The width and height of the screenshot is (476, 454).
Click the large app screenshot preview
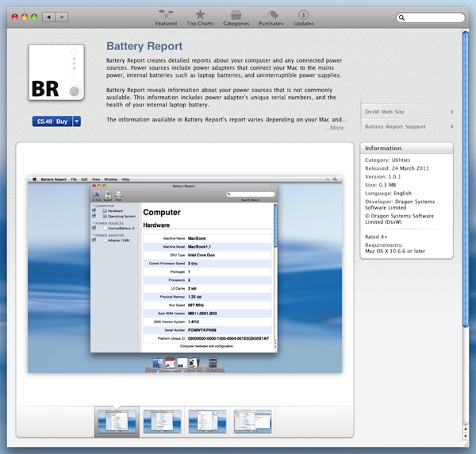point(185,274)
